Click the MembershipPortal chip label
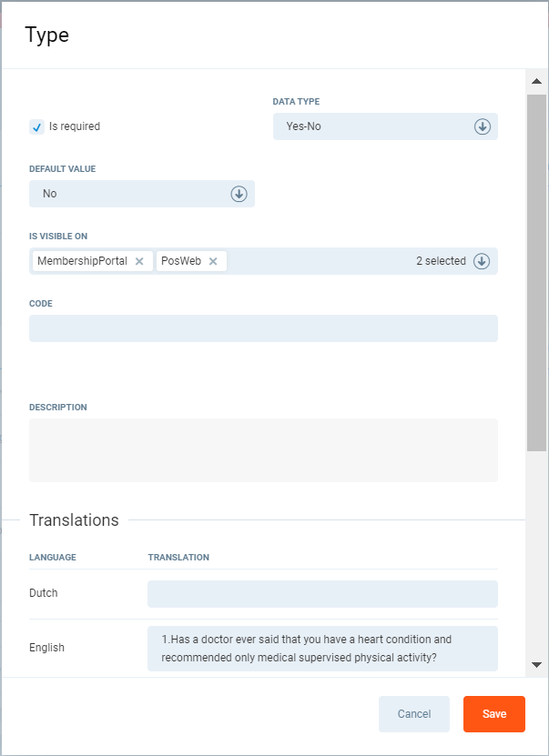549x756 pixels. [x=82, y=261]
